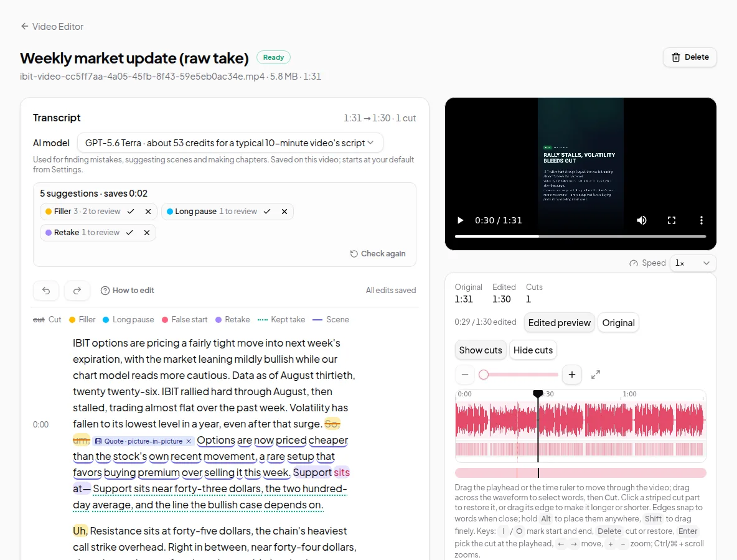
Task: Click the pink overview scrollbar below the waveform
Action: (x=581, y=473)
